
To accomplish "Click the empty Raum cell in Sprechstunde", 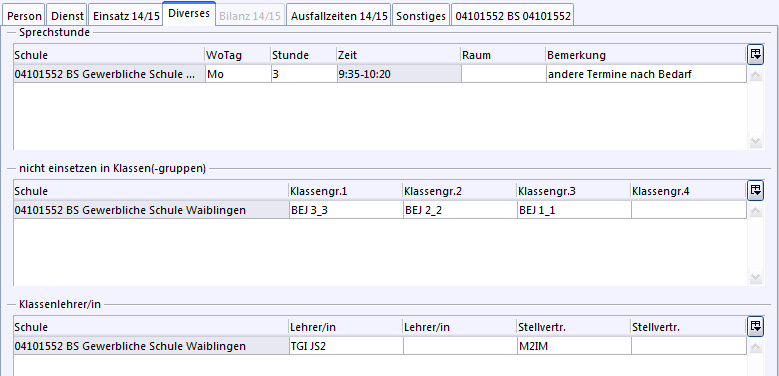I will pos(503,75).
